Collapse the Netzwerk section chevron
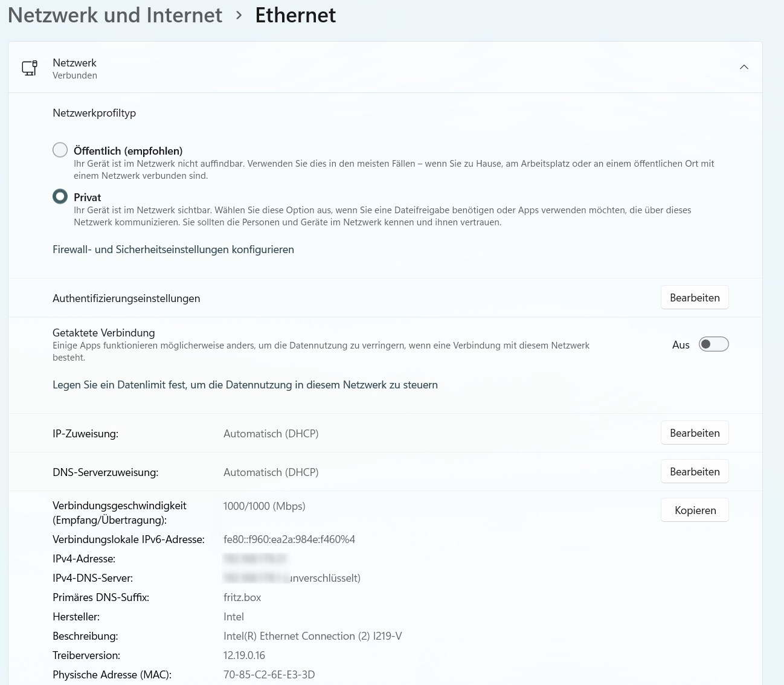 tap(744, 67)
